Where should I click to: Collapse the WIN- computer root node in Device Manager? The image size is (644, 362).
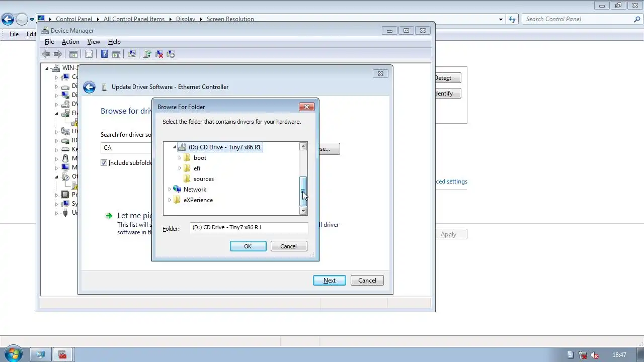pyautogui.click(x=47, y=68)
